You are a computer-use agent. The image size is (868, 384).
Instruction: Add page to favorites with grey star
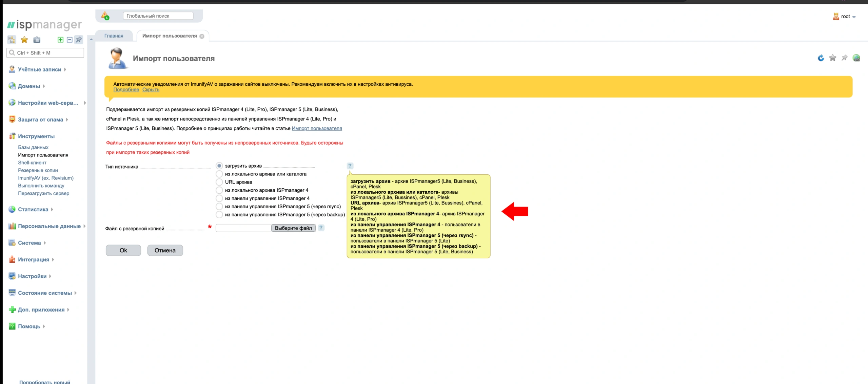pos(833,58)
